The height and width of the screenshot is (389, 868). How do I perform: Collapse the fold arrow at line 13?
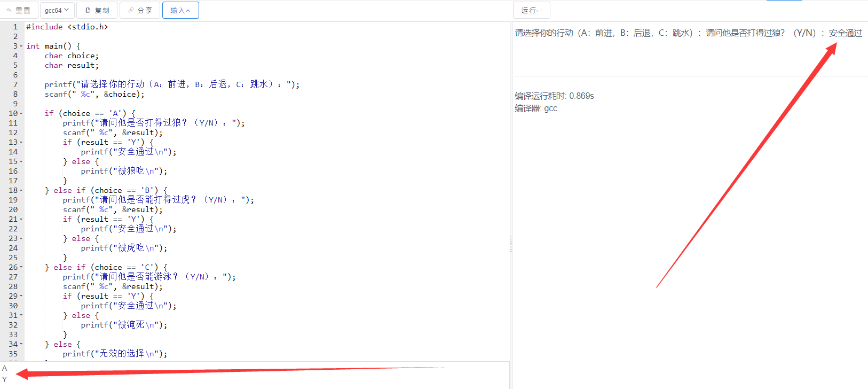pos(21,142)
